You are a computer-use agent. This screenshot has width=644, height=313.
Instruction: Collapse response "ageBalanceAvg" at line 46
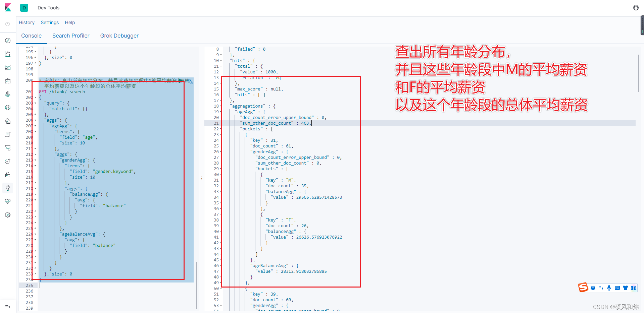point(221,266)
